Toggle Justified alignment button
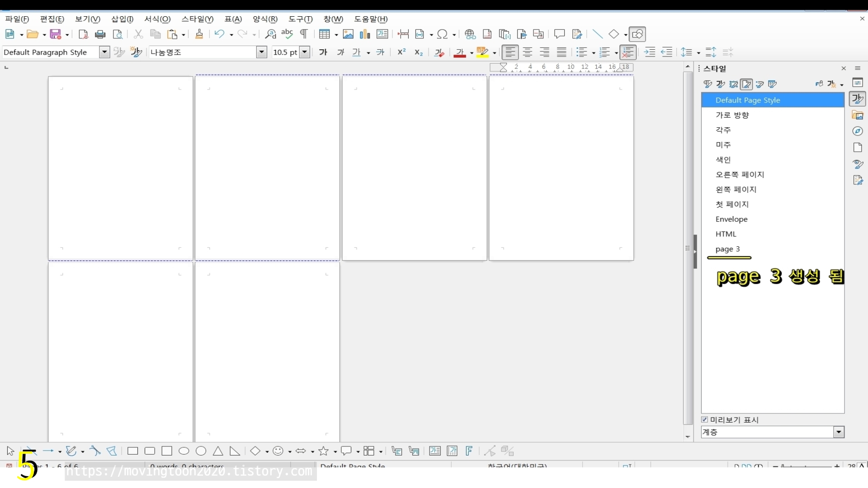 tap(562, 52)
